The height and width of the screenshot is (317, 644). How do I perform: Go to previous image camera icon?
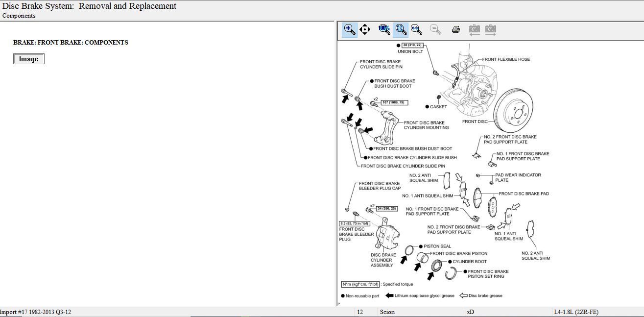click(x=475, y=29)
